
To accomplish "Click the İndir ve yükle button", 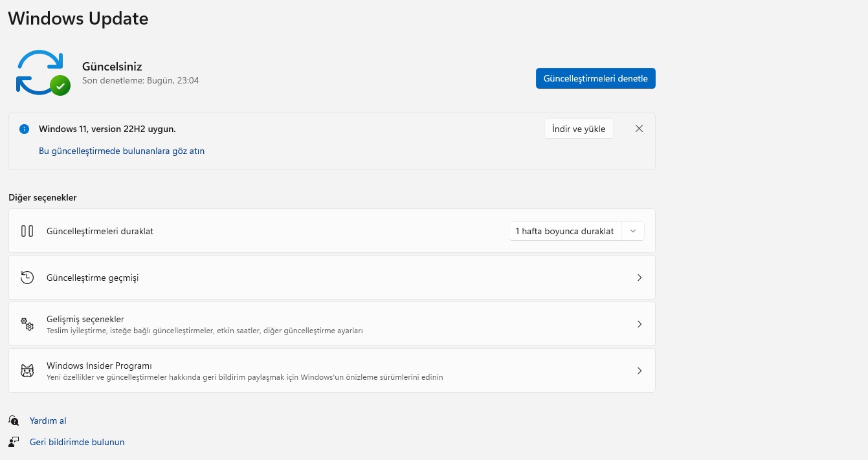I will pyautogui.click(x=579, y=129).
